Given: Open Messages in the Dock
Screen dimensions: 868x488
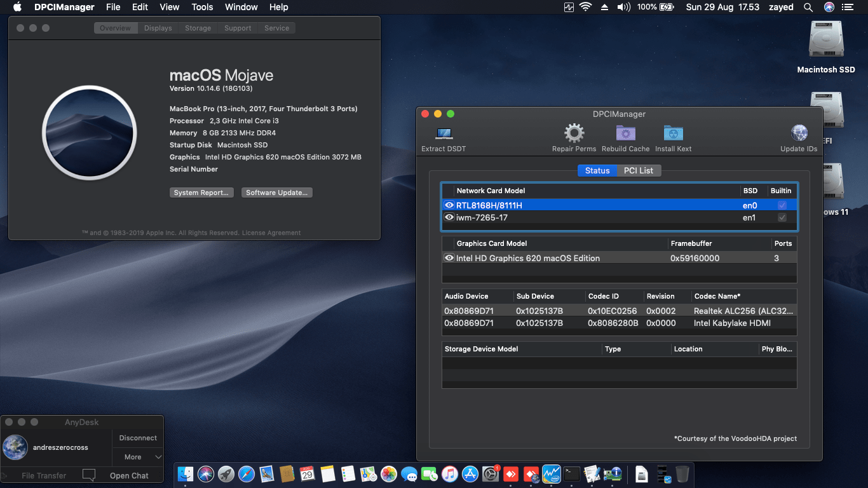Looking at the screenshot, I should 409,473.
